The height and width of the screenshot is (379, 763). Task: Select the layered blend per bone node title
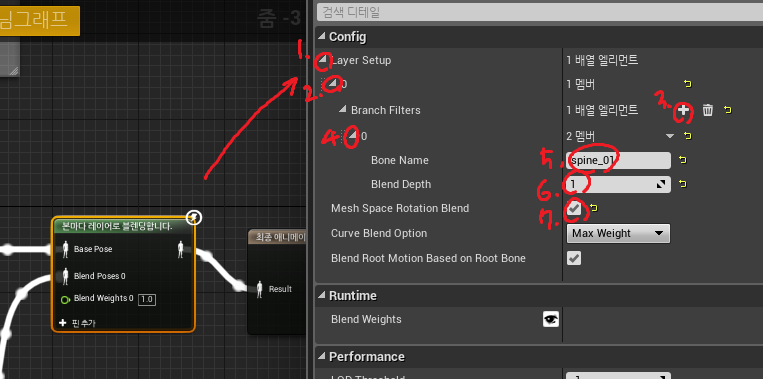(117, 226)
